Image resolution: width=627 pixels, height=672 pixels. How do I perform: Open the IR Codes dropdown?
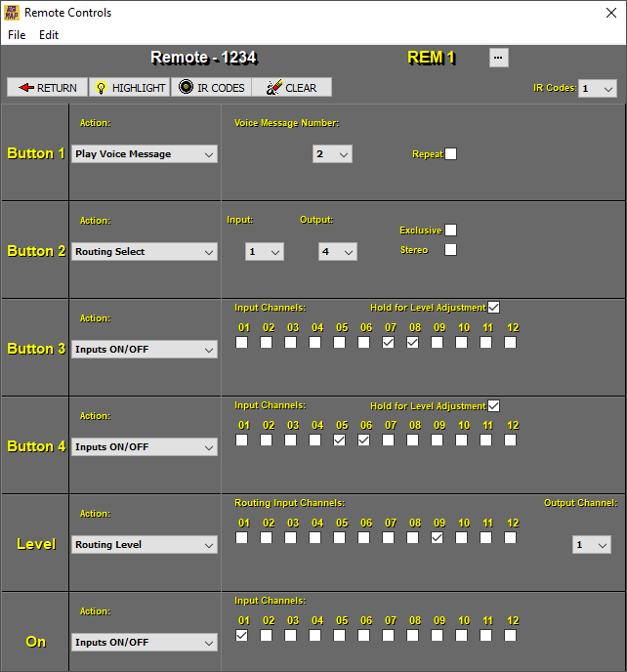point(597,89)
